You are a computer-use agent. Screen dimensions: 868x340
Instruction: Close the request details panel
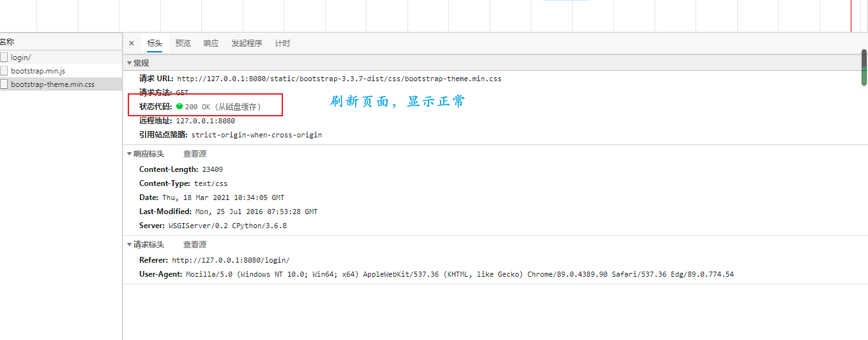[132, 43]
